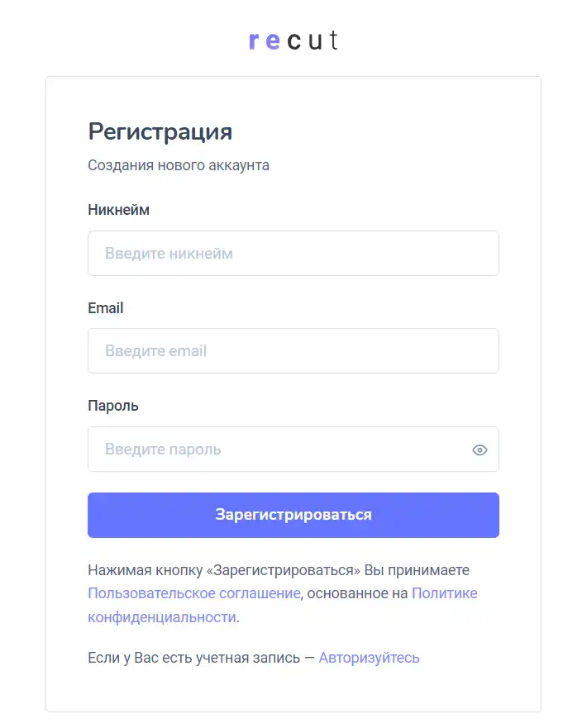
Task: Click the dark "cut" letters of the logo
Action: (313, 40)
